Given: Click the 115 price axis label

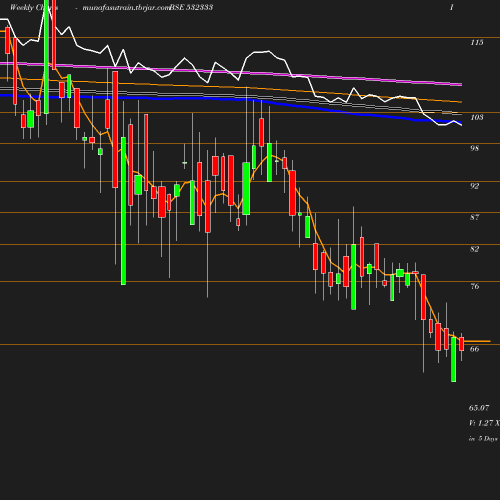Looking at the screenshot, I should (x=477, y=42).
